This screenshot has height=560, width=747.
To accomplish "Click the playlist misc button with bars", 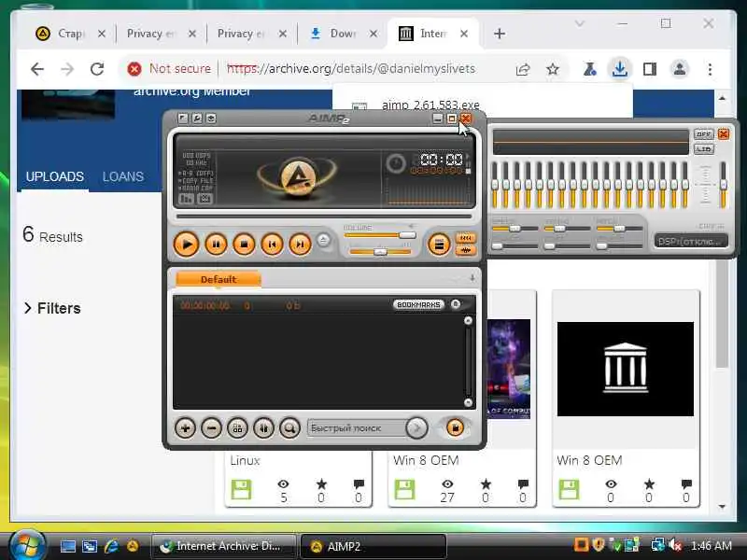I will 263,428.
